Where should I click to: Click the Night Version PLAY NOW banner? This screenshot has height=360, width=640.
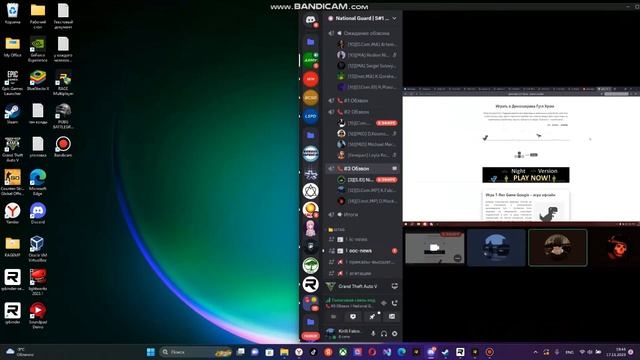point(526,175)
